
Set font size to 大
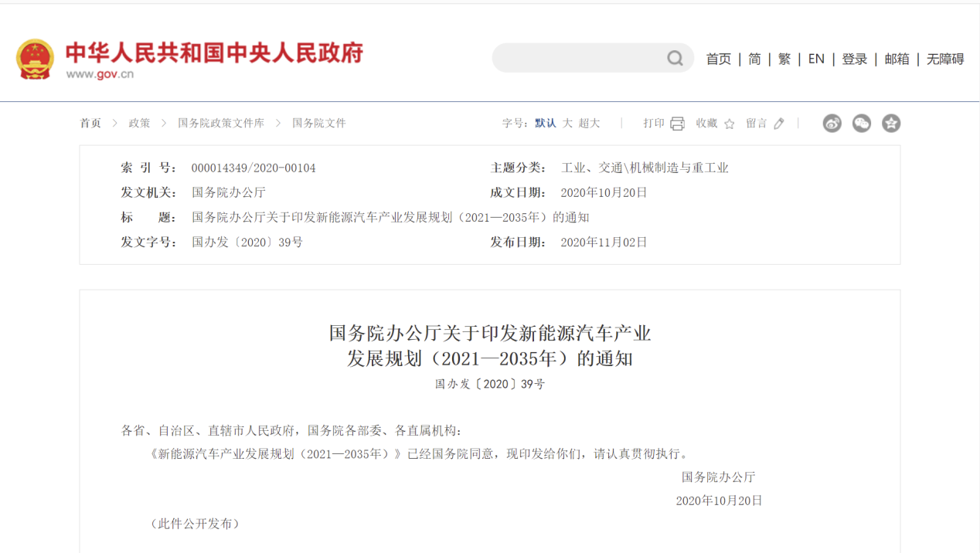click(567, 124)
